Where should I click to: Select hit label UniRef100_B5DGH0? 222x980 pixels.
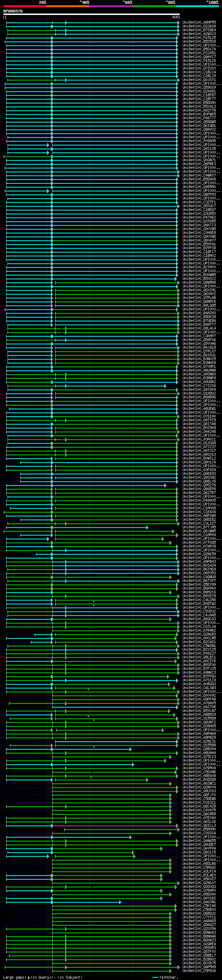[199, 103]
